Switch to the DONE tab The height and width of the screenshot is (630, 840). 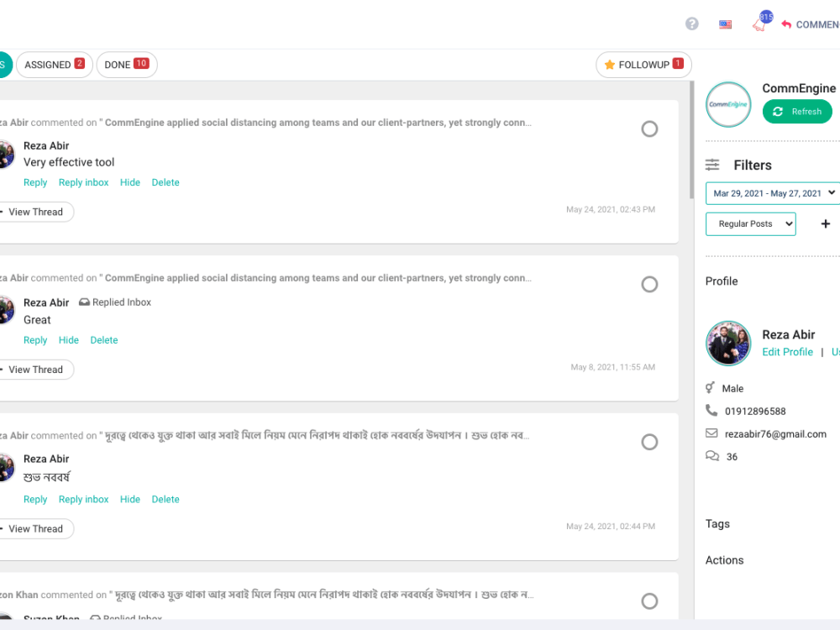127,65
